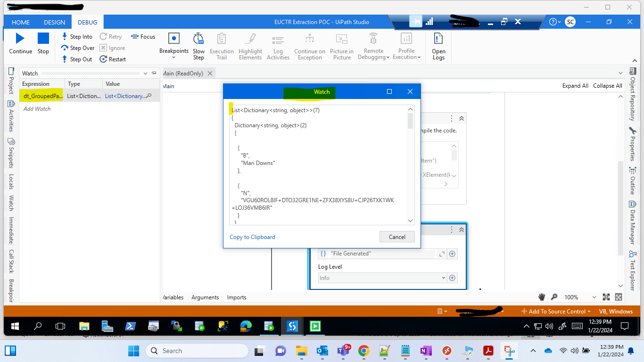This screenshot has width=644, height=362.
Task: Open the Imports panel tab
Action: (x=237, y=297)
